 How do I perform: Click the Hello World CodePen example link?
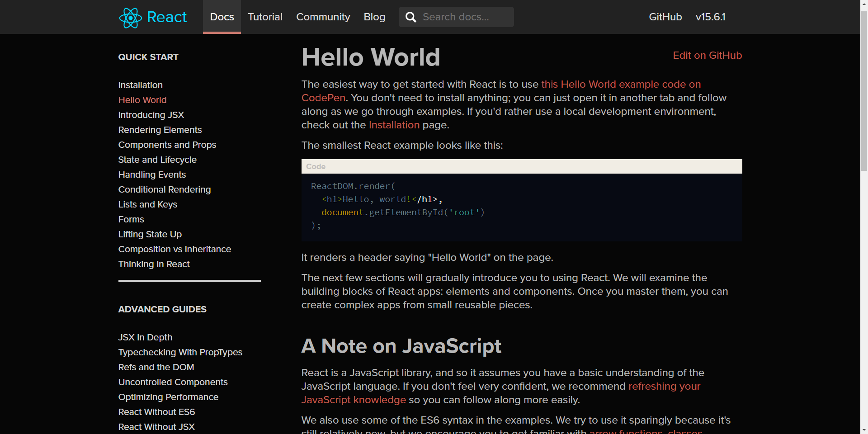pyautogui.click(x=621, y=85)
